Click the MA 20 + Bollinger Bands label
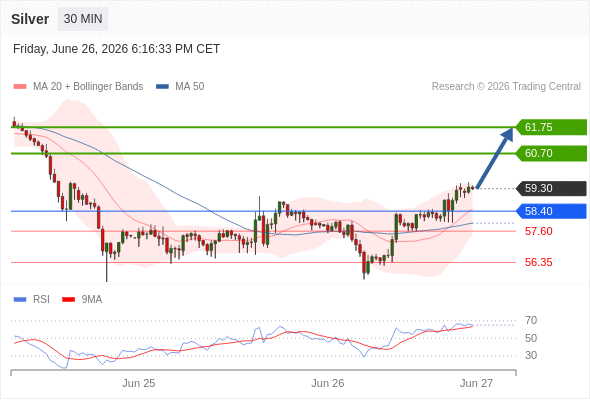Viewport: 590px width, 400px height. pyautogui.click(x=88, y=87)
